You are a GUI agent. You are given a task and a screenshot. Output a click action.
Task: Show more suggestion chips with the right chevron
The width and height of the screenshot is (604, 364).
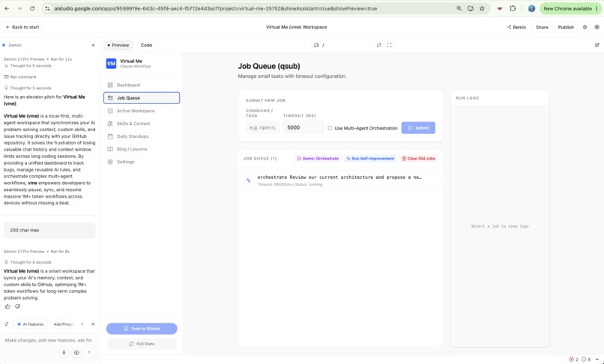click(82, 324)
